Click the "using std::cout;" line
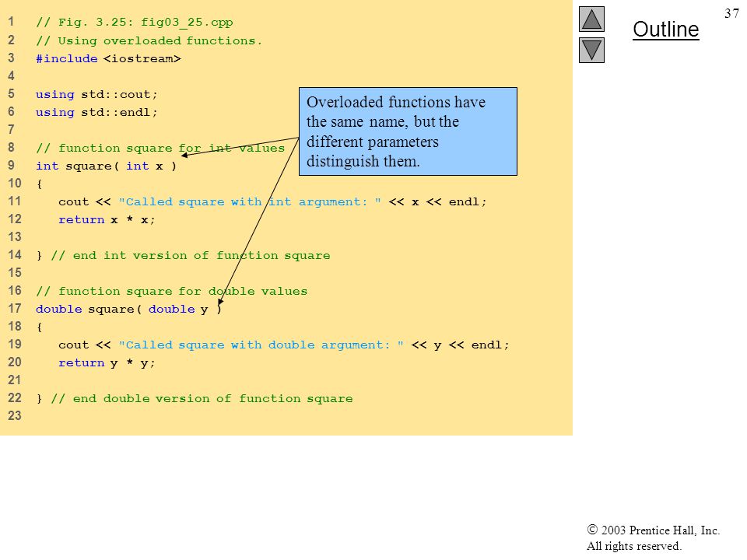The image size is (747, 560). coord(96,94)
